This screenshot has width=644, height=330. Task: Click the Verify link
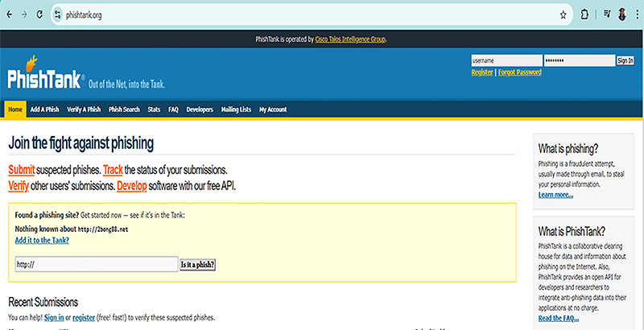[19, 186]
